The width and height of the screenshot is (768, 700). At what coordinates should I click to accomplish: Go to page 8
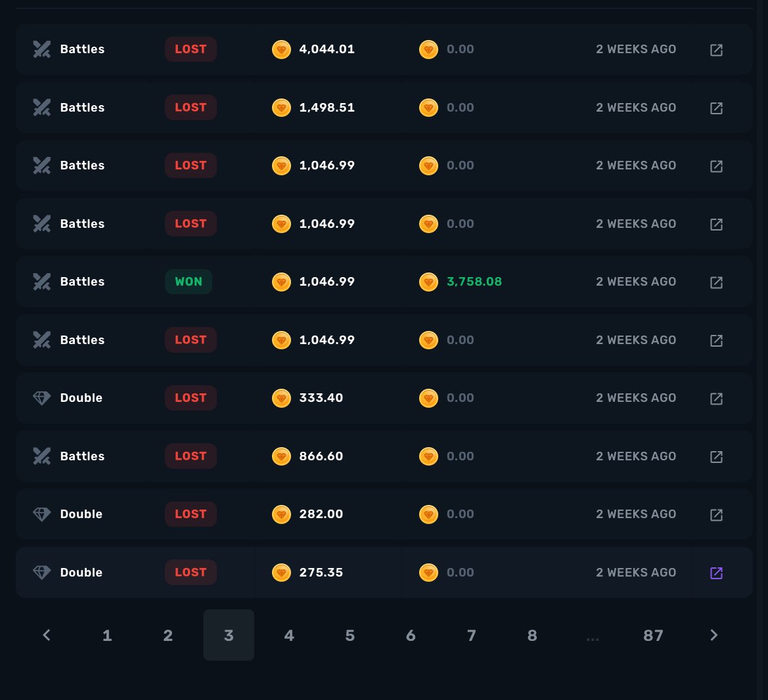[x=532, y=635]
